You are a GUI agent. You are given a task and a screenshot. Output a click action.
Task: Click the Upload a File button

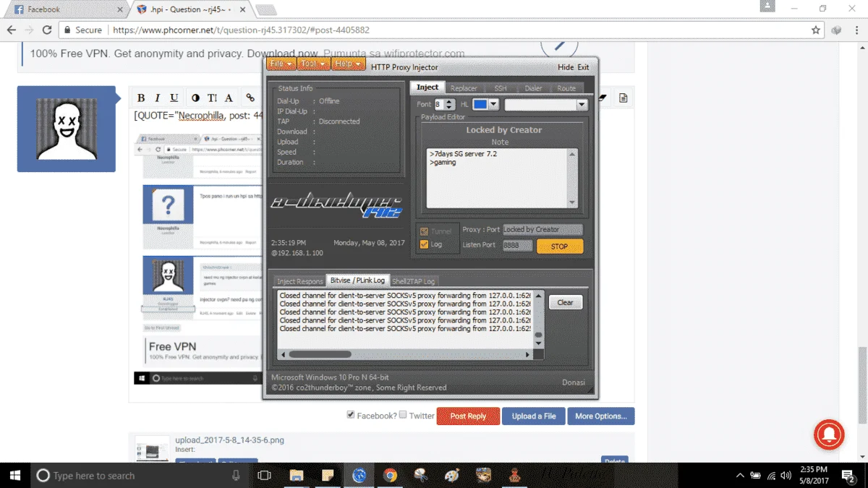click(534, 416)
